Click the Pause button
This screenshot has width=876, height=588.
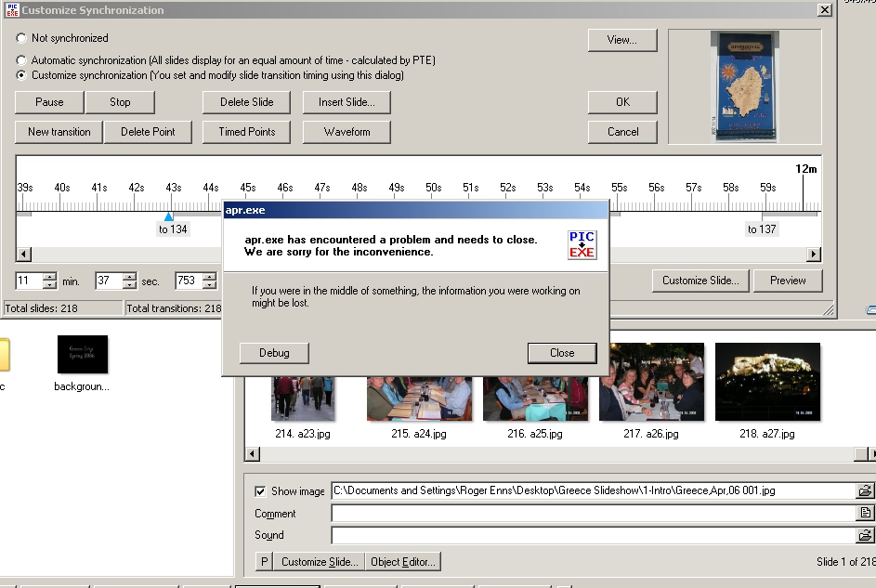tap(49, 102)
